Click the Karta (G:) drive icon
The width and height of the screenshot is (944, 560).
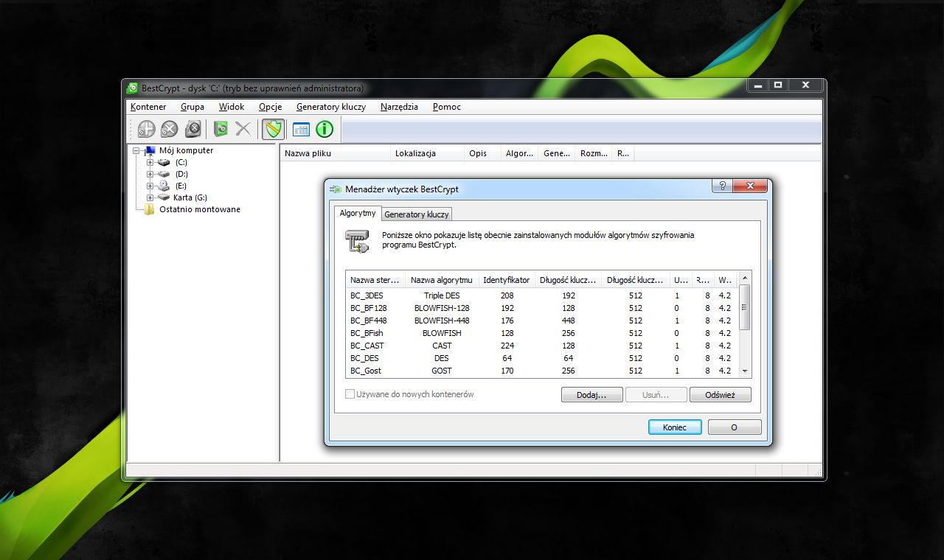[164, 197]
